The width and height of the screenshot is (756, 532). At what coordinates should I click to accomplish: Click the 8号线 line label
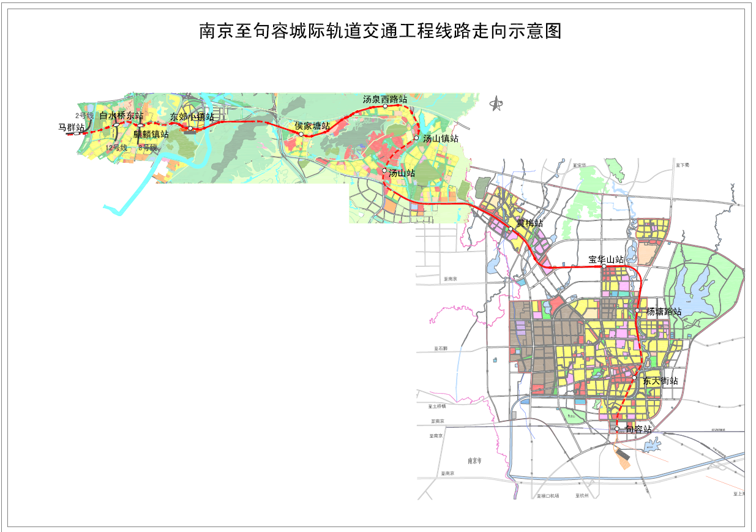point(148,148)
